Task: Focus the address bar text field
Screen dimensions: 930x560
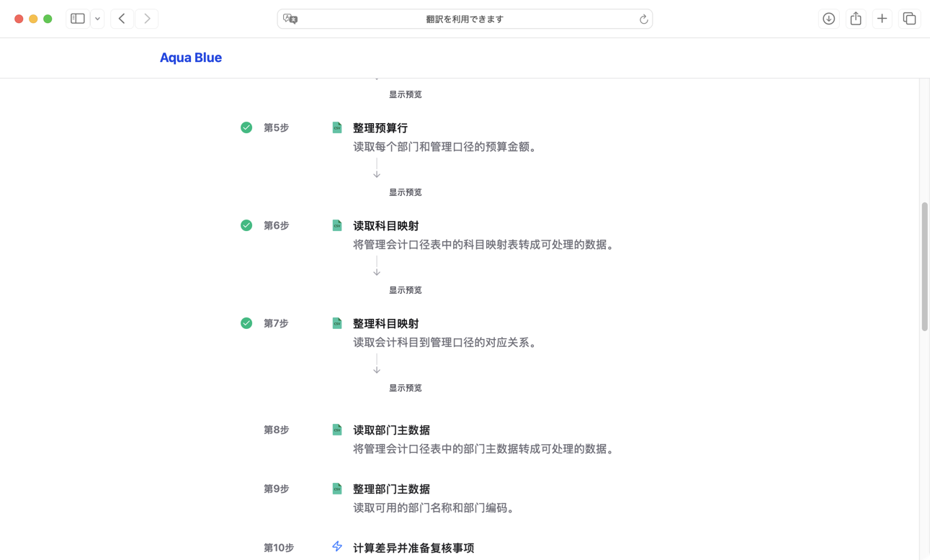Action: point(465,19)
